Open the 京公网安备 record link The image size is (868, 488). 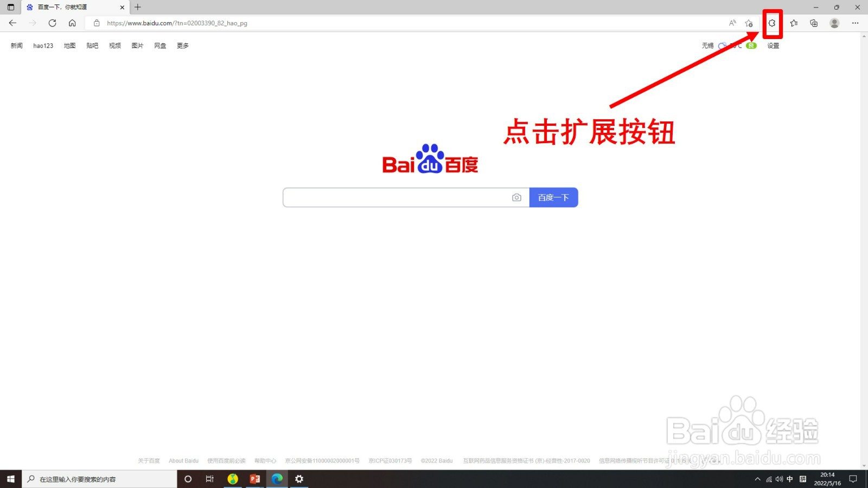(x=322, y=461)
